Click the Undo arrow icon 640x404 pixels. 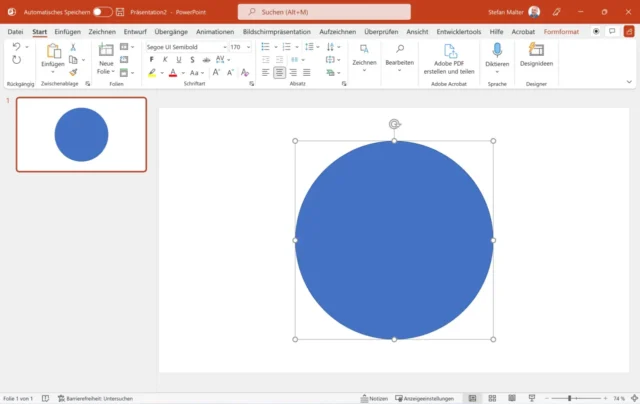16,47
